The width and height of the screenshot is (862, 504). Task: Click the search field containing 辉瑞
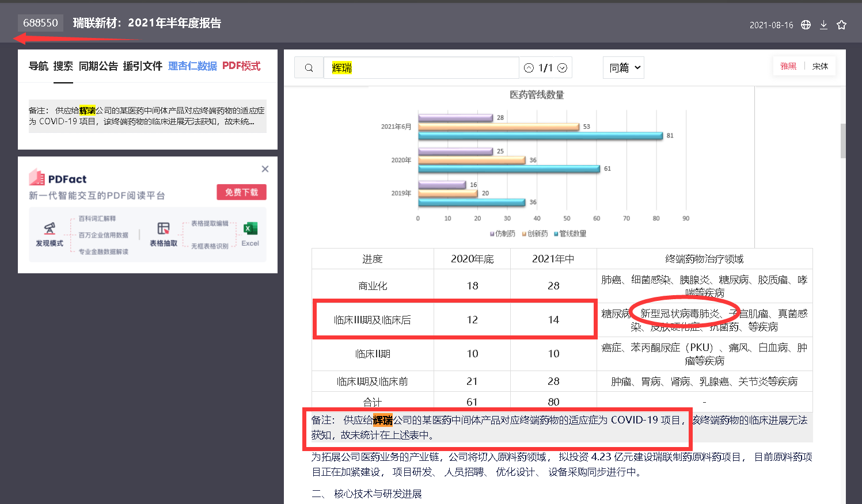[421, 68]
